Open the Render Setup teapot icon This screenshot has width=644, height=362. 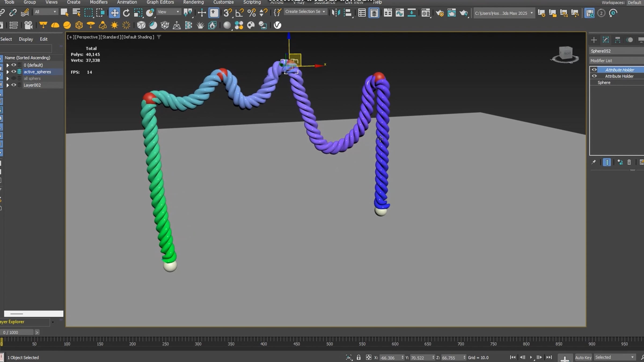pos(440,13)
